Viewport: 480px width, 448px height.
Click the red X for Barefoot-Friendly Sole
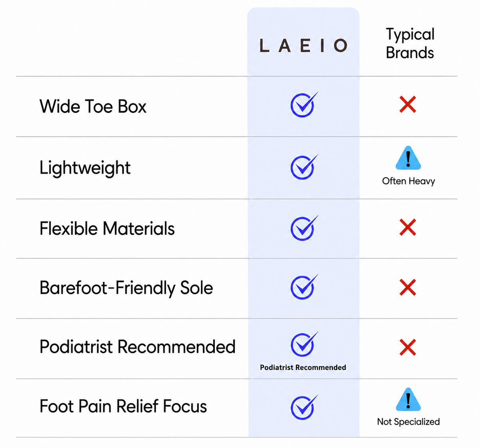click(x=408, y=287)
